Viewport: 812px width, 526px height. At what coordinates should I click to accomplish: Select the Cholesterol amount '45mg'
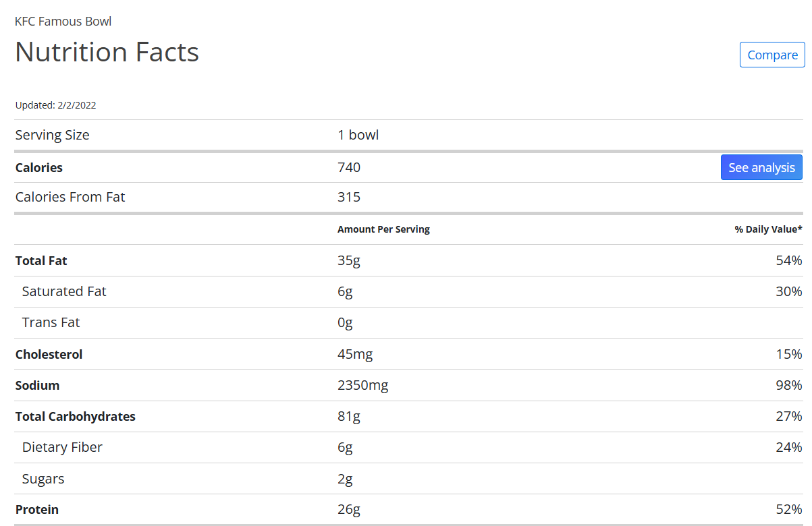355,354
